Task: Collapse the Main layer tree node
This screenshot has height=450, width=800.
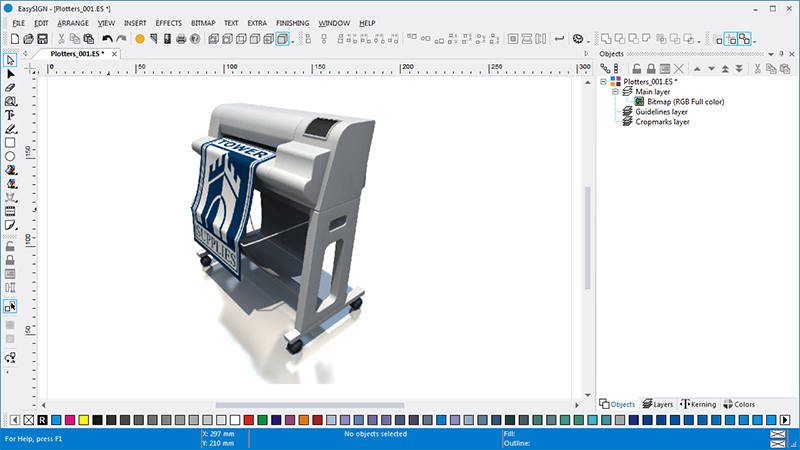Action: [615, 92]
